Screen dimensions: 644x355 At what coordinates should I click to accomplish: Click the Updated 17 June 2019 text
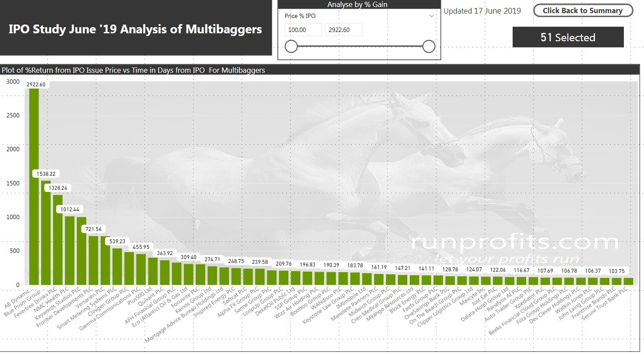pyautogui.click(x=482, y=11)
